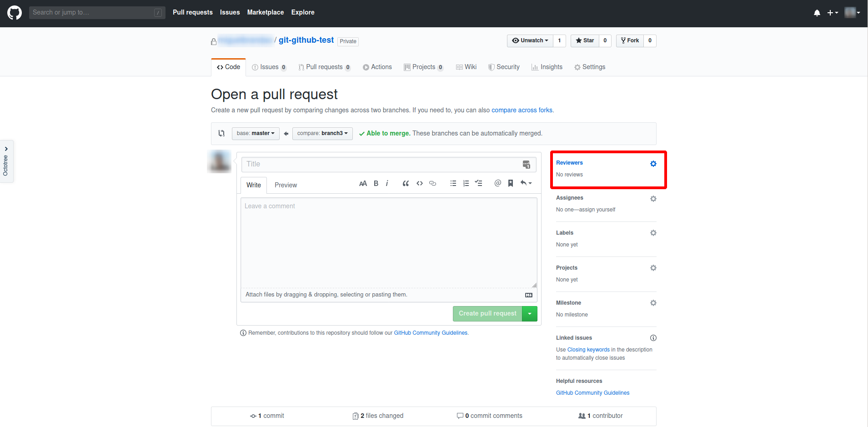Open the GitHub homepage logo
Viewport: 868px width, 427px height.
(15, 12)
